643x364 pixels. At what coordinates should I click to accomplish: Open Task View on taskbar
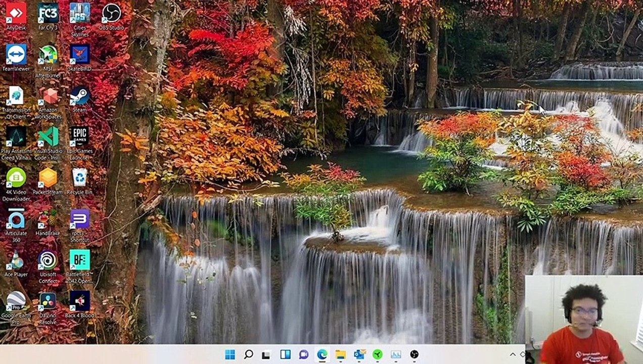coord(266,354)
